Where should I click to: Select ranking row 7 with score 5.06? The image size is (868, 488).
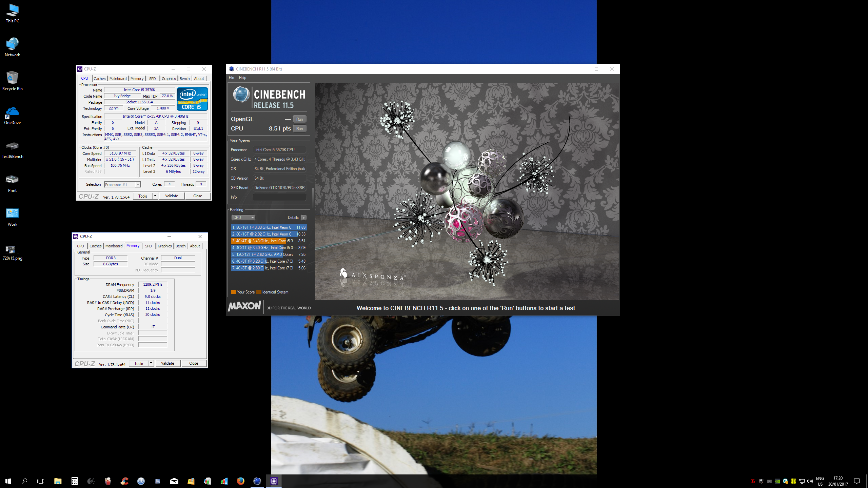(269, 268)
